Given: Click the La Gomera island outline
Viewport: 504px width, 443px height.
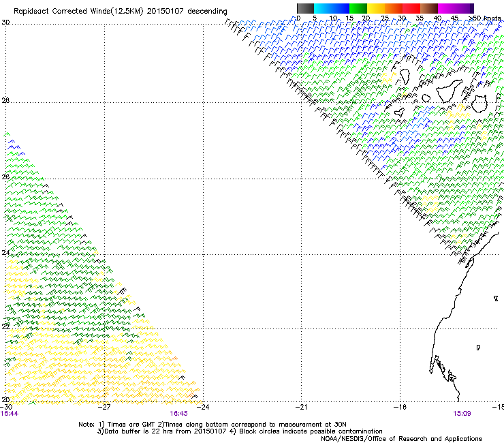Looking at the screenshot, I should pos(426,98).
